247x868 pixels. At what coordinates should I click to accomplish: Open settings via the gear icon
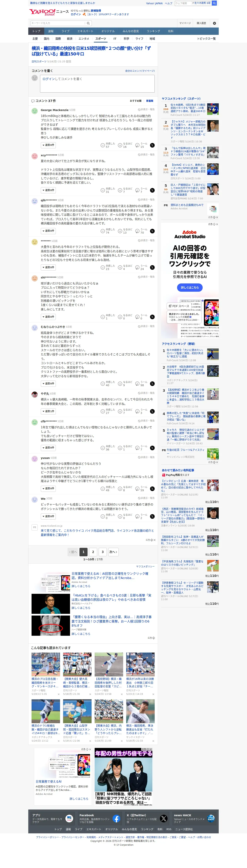click(x=214, y=23)
